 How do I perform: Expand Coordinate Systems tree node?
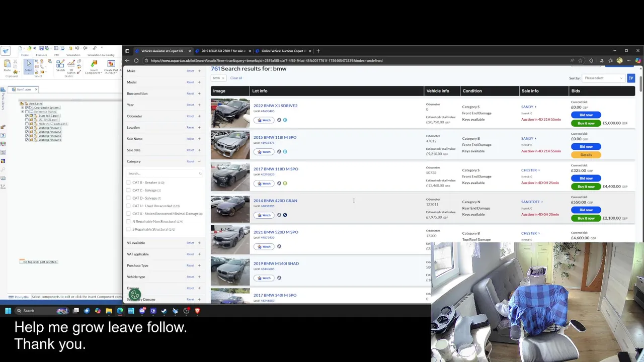22,108
